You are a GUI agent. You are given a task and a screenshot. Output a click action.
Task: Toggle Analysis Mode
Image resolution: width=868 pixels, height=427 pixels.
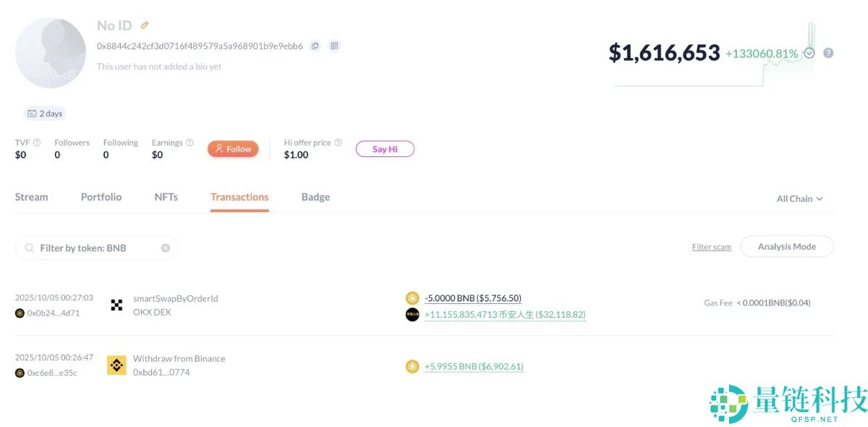coord(786,247)
